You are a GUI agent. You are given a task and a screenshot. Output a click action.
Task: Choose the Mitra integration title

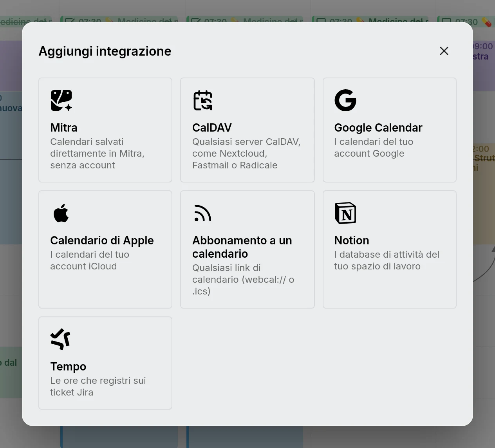point(64,128)
